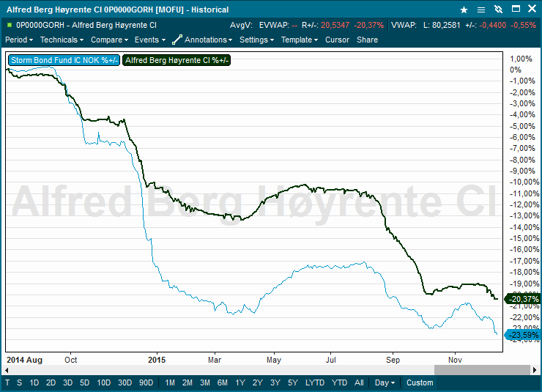Click the -0,55% change value
This screenshot has width=542, height=392.
coord(523,25)
